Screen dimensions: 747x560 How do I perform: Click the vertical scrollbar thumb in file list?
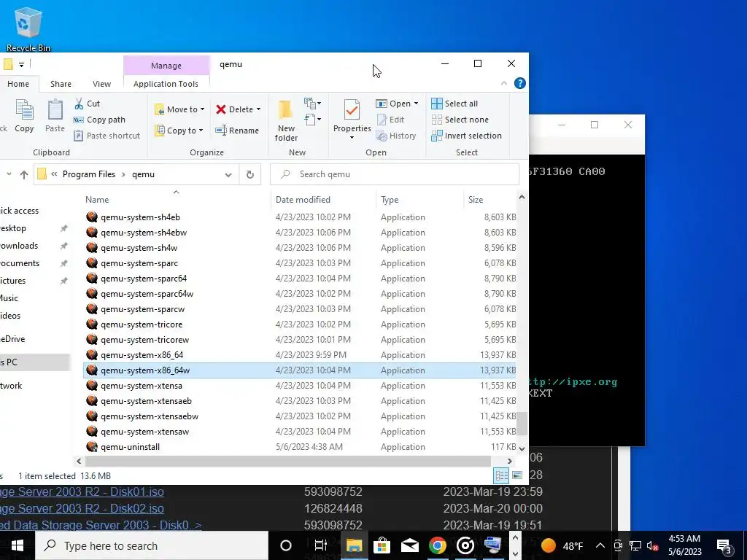point(522,424)
